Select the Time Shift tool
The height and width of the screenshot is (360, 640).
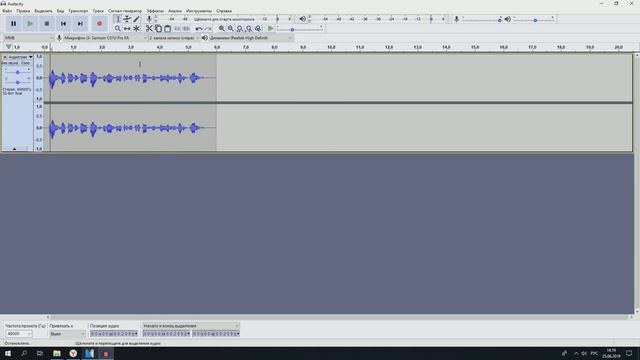(127, 29)
